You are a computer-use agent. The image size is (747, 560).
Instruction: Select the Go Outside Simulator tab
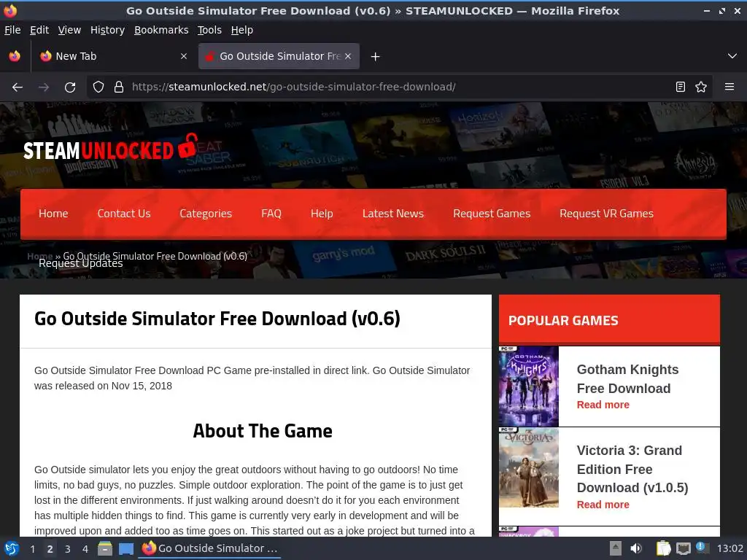(x=279, y=56)
